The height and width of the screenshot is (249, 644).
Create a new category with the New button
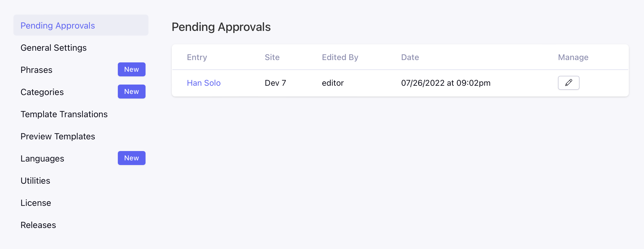(x=132, y=92)
